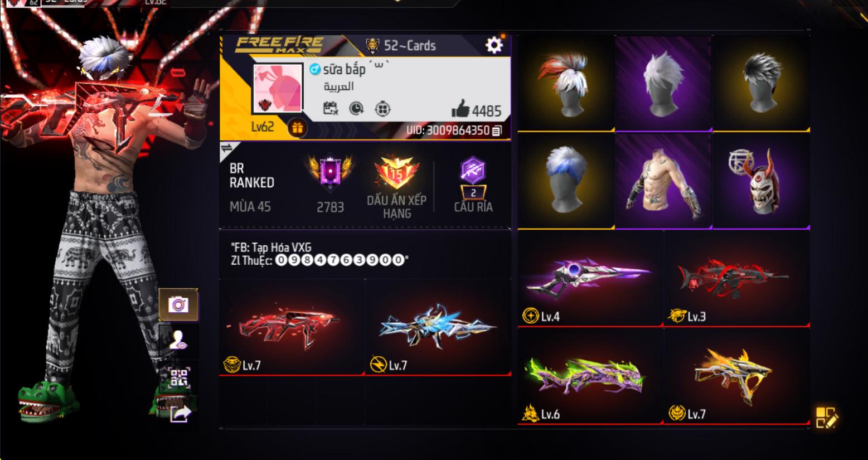
Task: Toggle the BR Ranked mode swap arrows
Action: [x=227, y=148]
